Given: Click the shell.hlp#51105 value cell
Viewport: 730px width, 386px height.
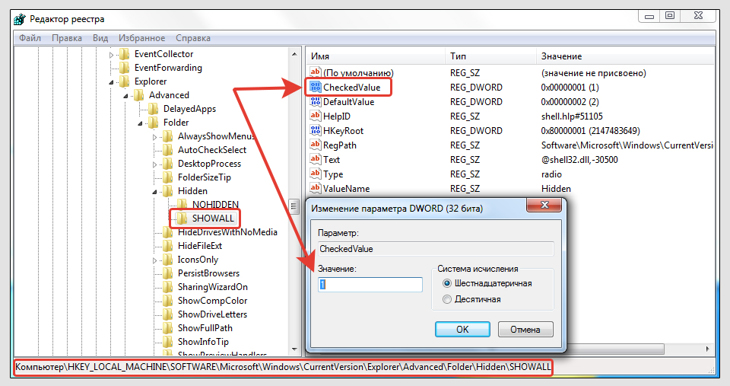Looking at the screenshot, I should click(572, 116).
